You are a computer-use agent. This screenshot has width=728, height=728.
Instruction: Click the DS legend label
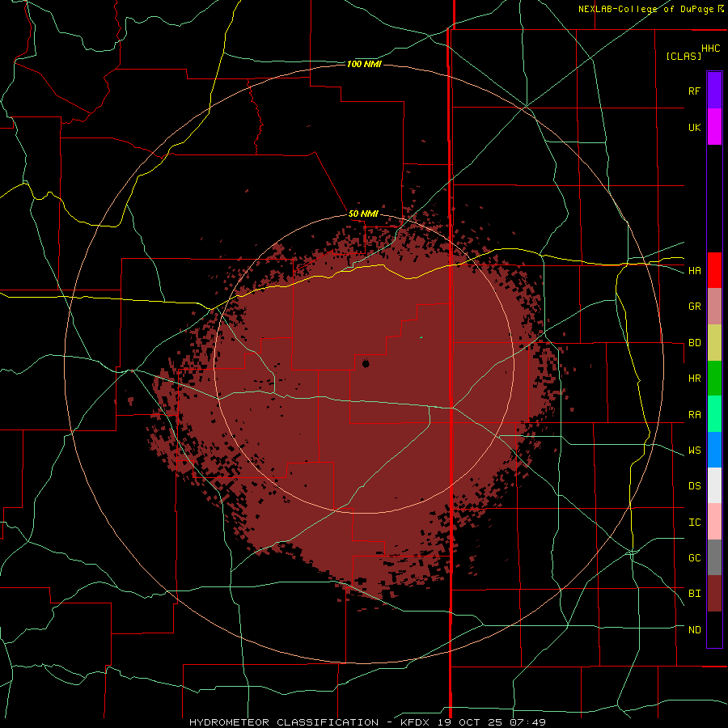pos(694,486)
